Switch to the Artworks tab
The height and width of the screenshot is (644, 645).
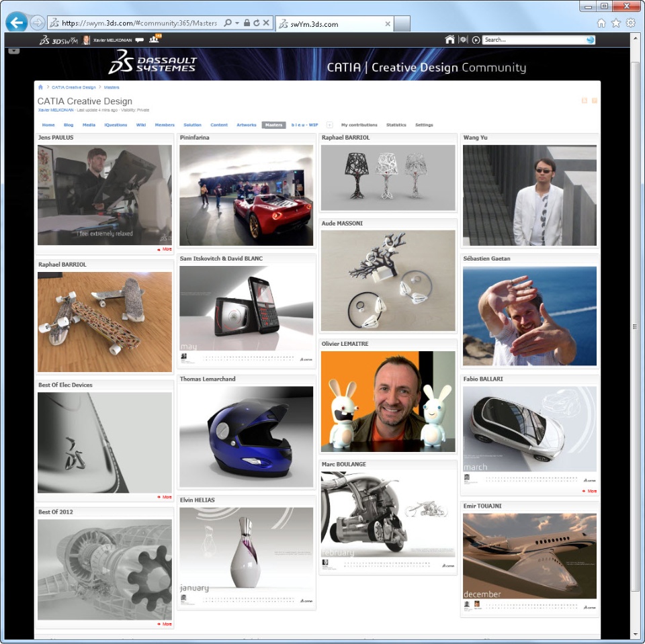[x=247, y=125]
